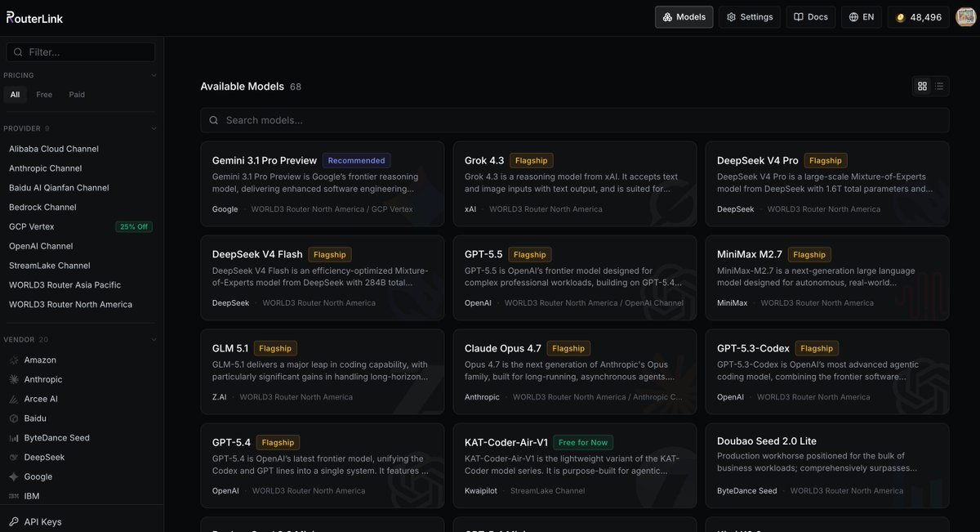Click the Recommended badge on Gemini

click(x=356, y=161)
